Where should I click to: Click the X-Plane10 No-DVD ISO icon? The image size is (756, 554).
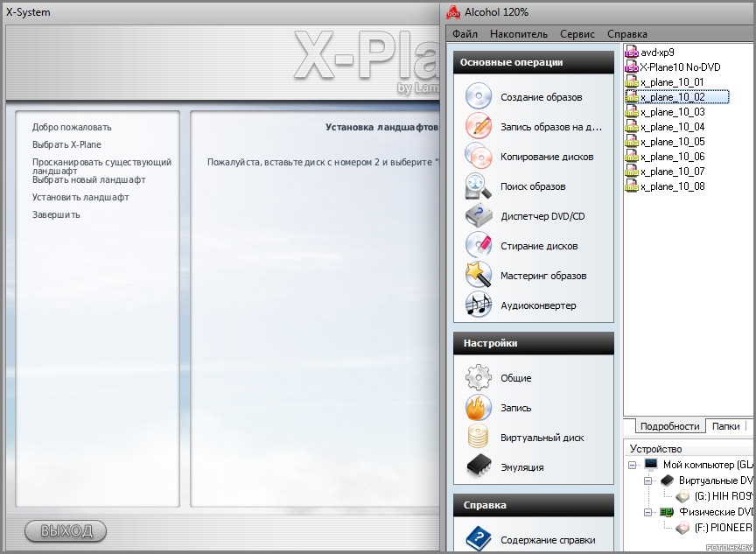pos(631,67)
